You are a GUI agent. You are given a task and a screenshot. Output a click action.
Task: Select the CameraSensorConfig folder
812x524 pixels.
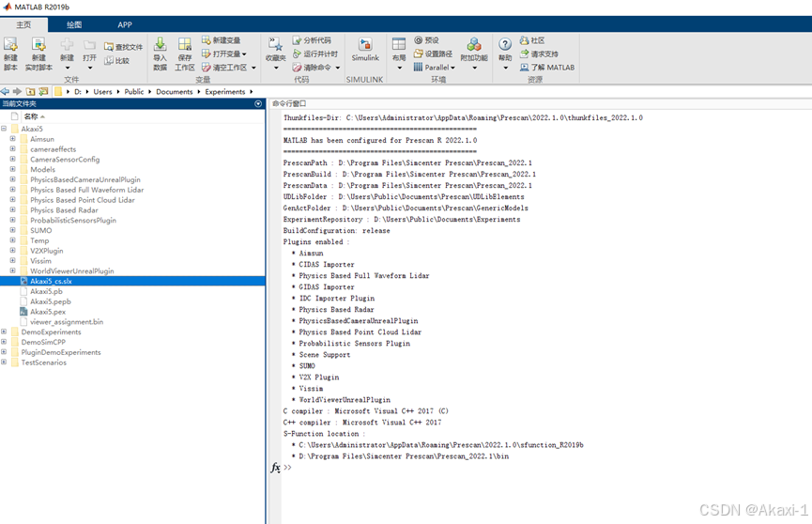(65, 159)
